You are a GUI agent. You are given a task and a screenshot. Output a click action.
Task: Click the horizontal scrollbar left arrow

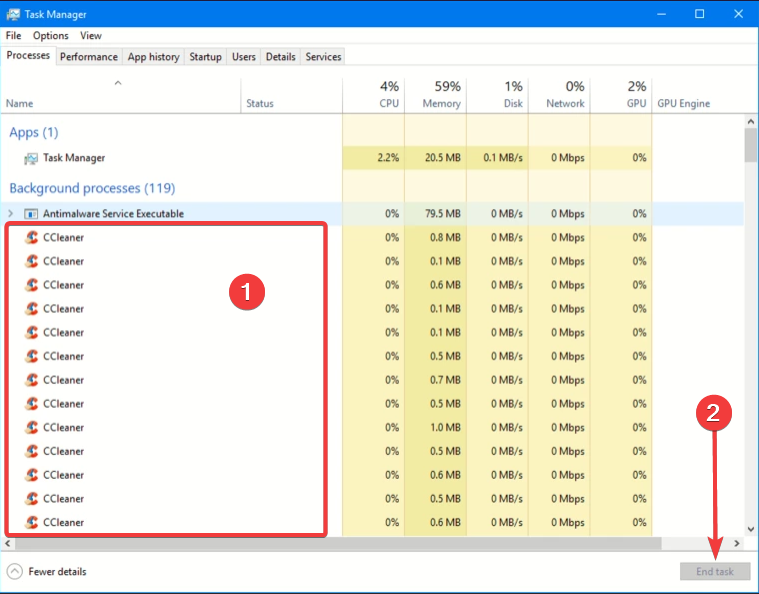(7, 543)
